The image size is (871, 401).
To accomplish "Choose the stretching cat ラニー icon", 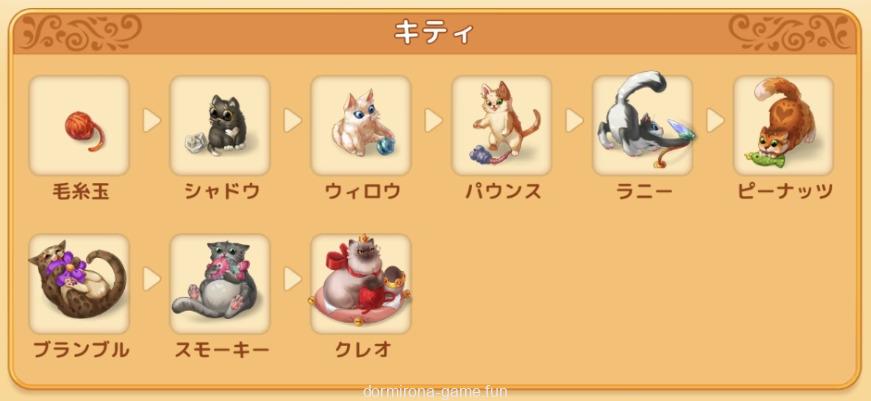I will coord(642,126).
